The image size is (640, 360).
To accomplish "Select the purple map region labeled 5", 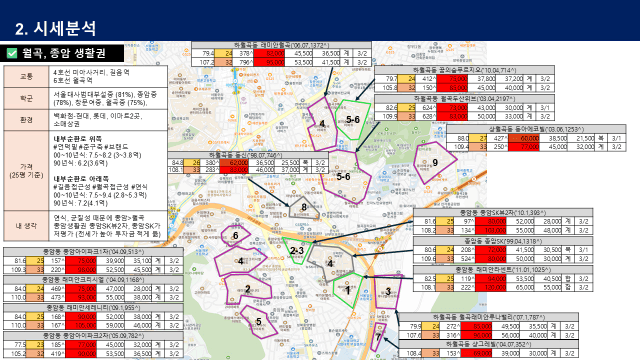I will point(258,322).
